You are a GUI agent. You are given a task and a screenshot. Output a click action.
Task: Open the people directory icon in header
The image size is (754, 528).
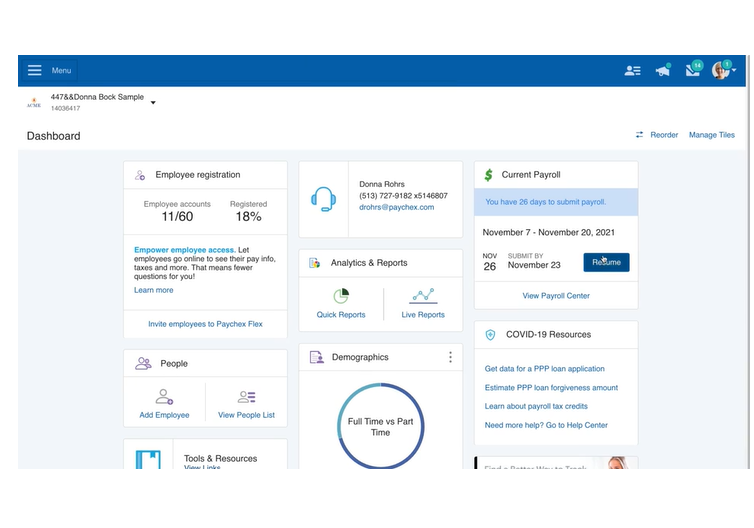632,71
